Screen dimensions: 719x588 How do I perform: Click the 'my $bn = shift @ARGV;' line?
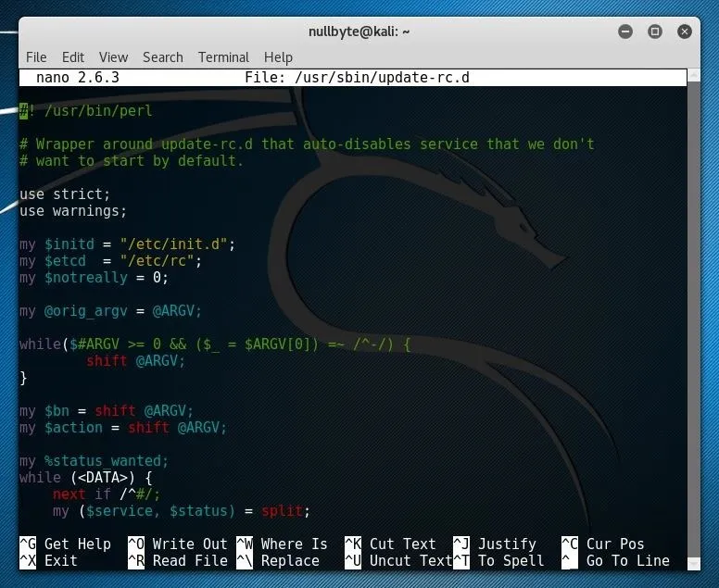point(107,411)
